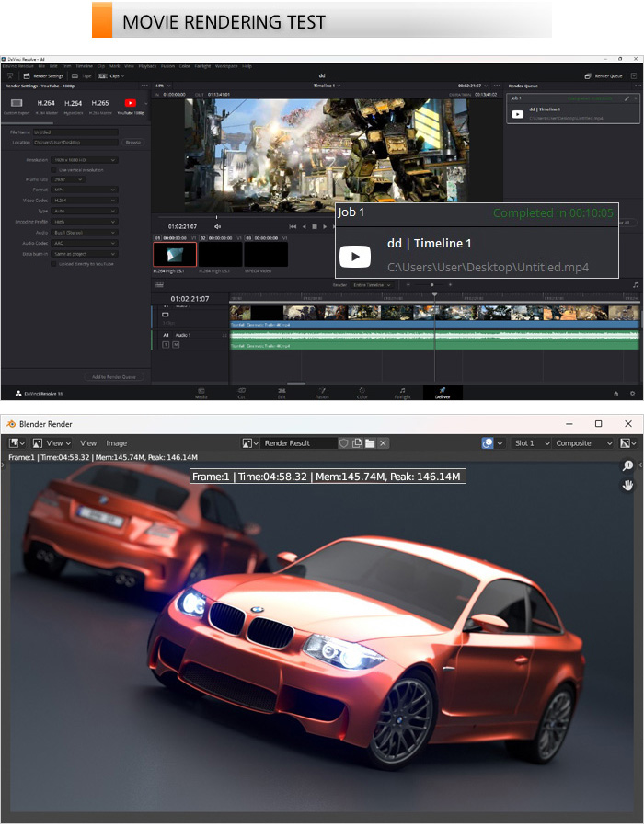Open the Edit page in DaVinci Resolve
Viewport: 644px width, 827px height.
(x=282, y=393)
